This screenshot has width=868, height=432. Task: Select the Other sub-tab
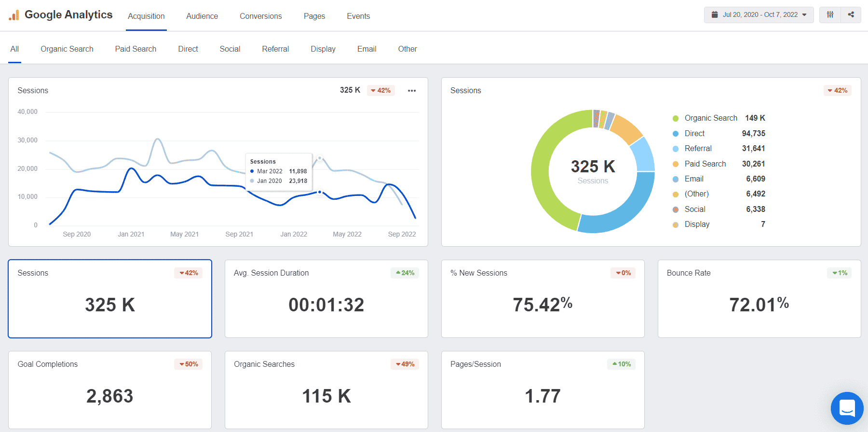tap(407, 49)
